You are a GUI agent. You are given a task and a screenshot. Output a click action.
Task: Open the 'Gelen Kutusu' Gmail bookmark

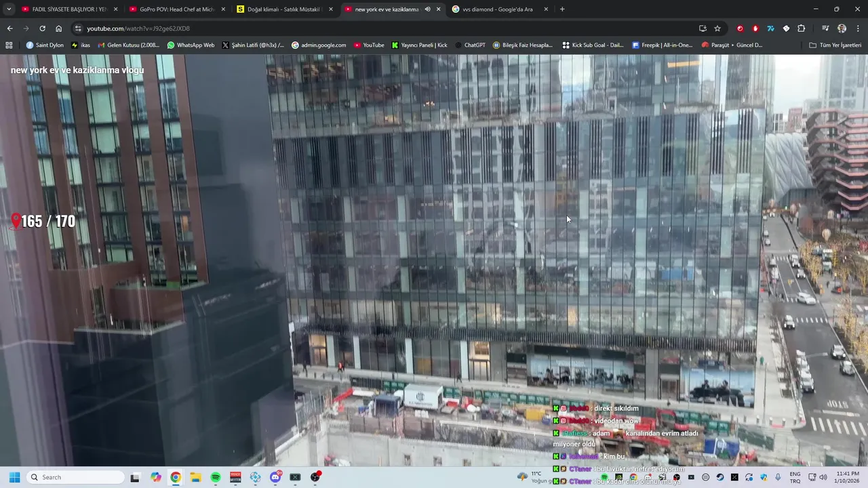click(x=128, y=45)
